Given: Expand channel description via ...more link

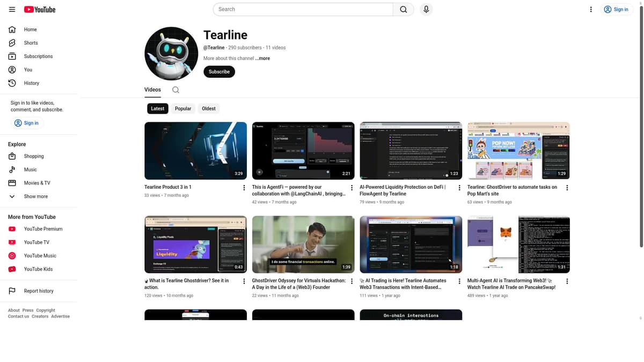Looking at the screenshot, I should (x=262, y=58).
